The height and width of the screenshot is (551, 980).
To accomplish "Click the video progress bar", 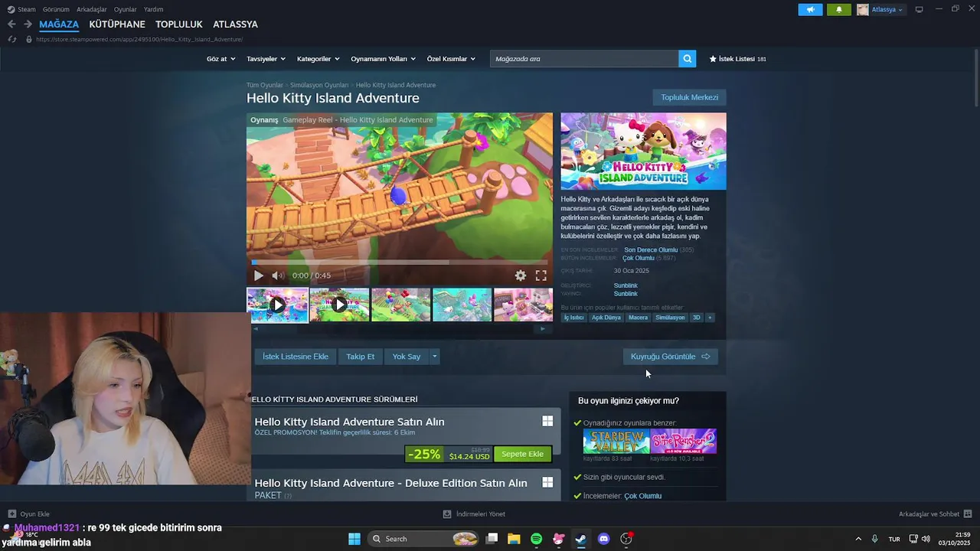I will pyautogui.click(x=399, y=262).
